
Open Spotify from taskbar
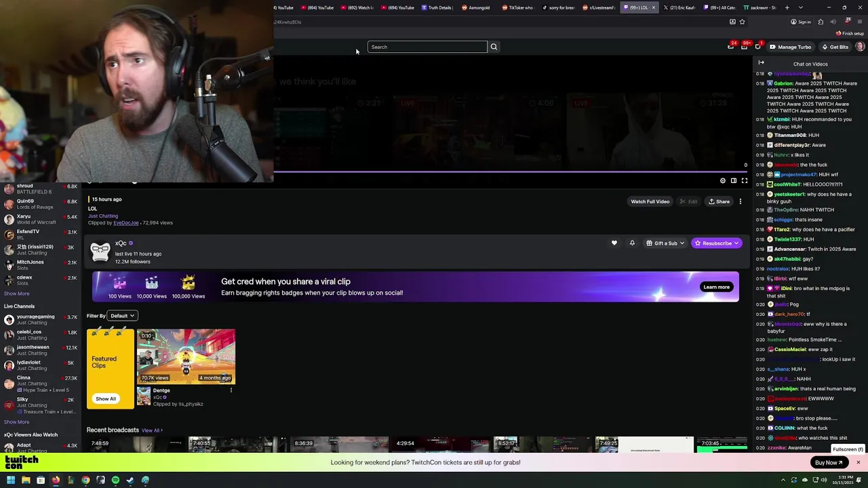tap(115, 481)
